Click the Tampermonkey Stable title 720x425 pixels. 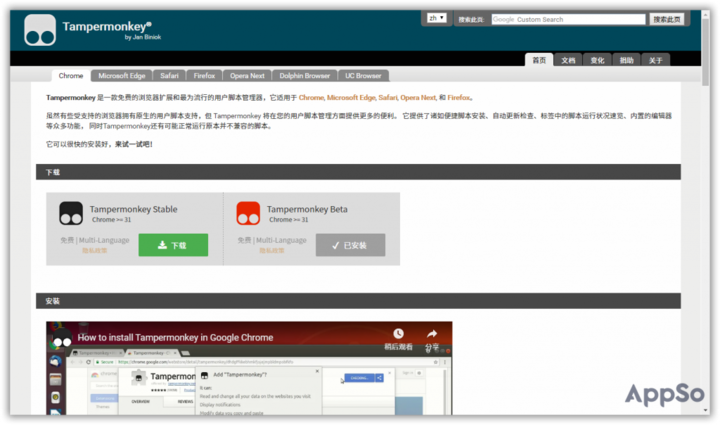133,209
